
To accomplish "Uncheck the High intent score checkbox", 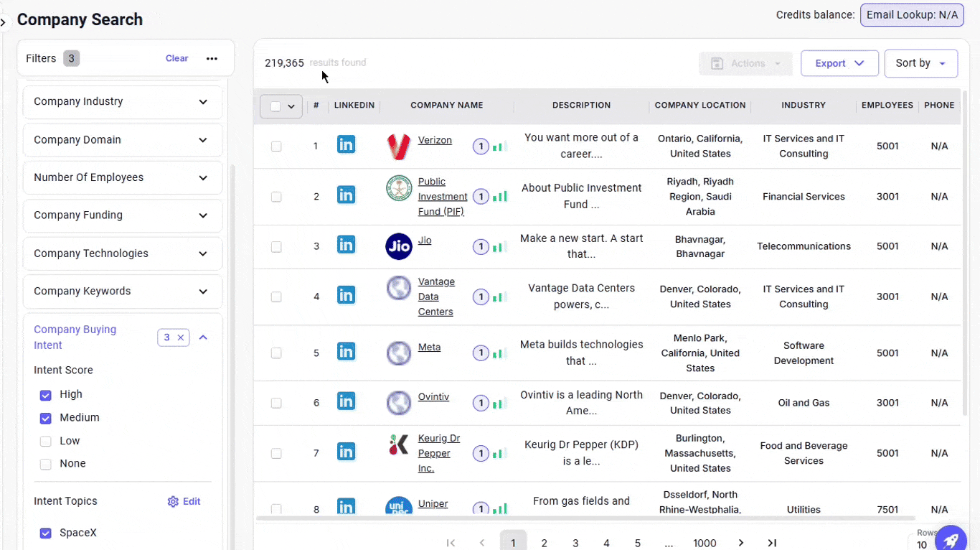I will tap(46, 395).
